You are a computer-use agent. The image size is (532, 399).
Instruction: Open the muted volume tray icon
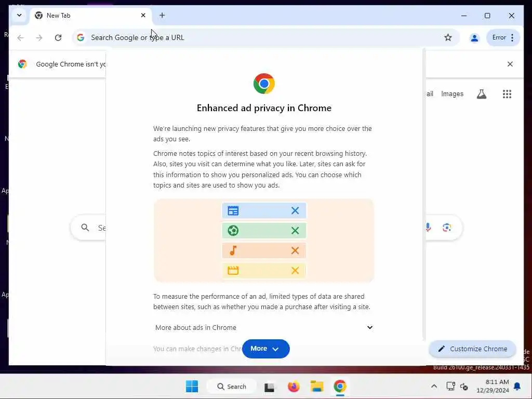(464, 387)
